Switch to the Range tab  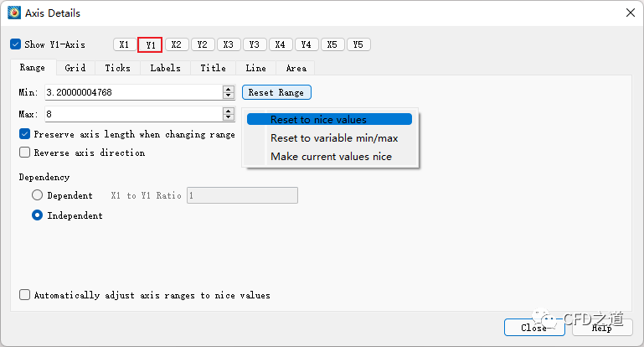(x=33, y=67)
